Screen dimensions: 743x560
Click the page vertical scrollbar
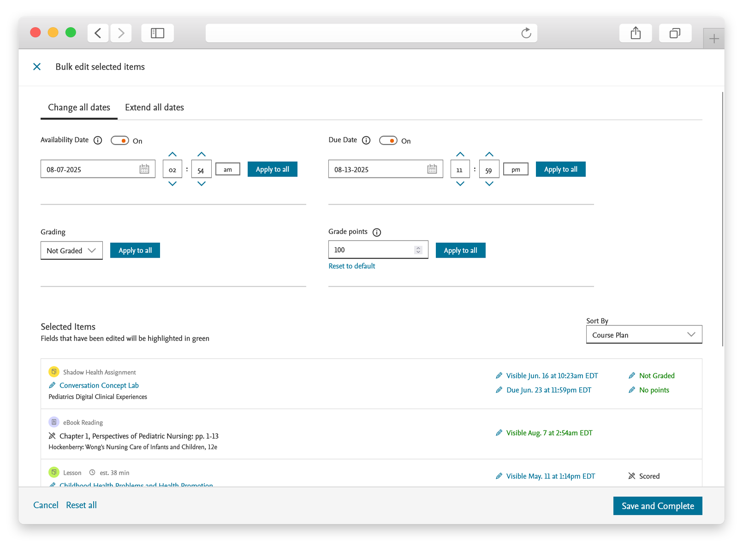tap(722, 219)
